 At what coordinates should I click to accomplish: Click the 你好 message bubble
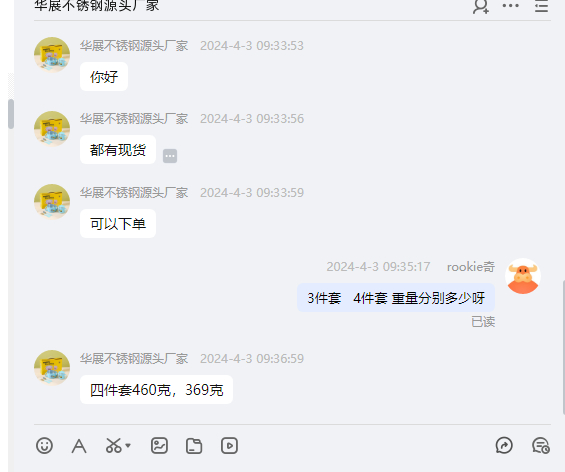tap(104, 77)
